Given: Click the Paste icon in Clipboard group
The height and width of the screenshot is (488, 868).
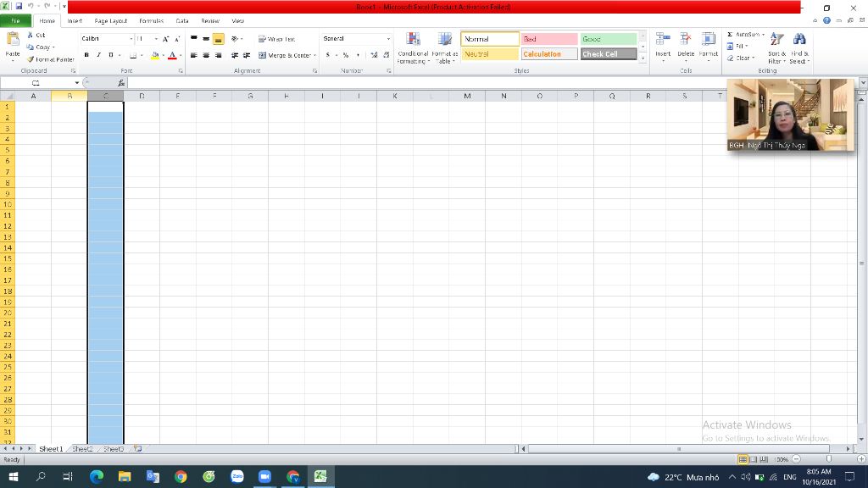Looking at the screenshot, I should [x=12, y=39].
